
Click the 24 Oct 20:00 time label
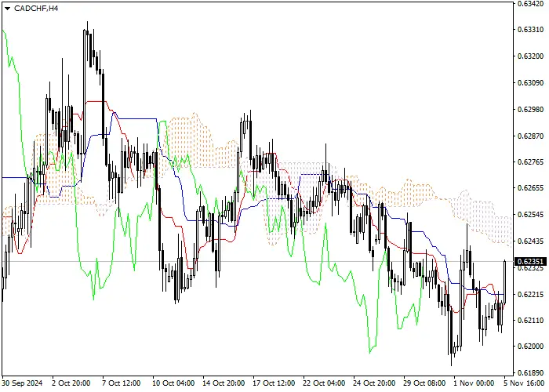click(374, 383)
